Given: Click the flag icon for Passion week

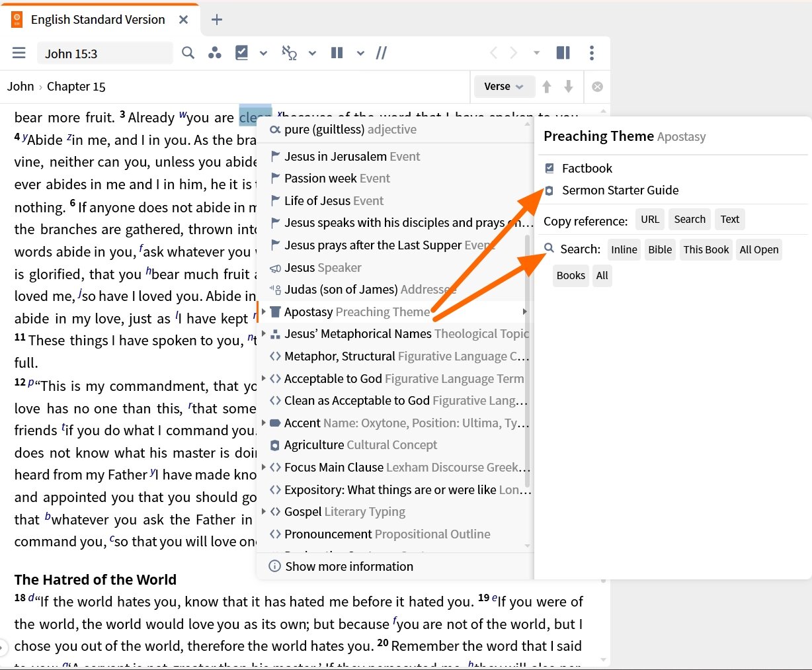Looking at the screenshot, I should coord(276,179).
